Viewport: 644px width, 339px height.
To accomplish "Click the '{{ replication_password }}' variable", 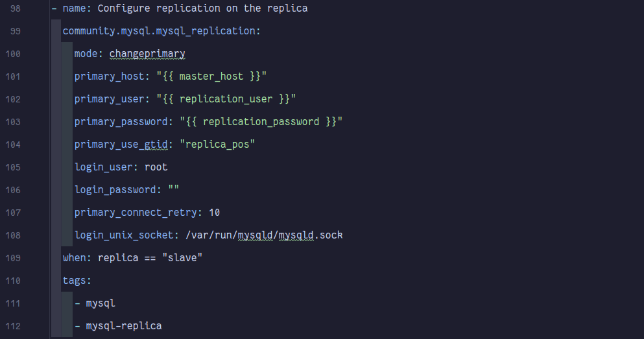I will [261, 122].
